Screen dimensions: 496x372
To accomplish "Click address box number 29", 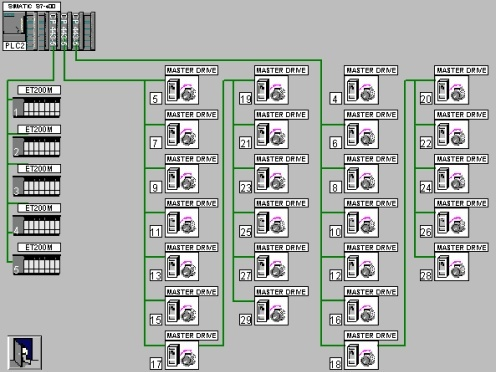I will (246, 320).
